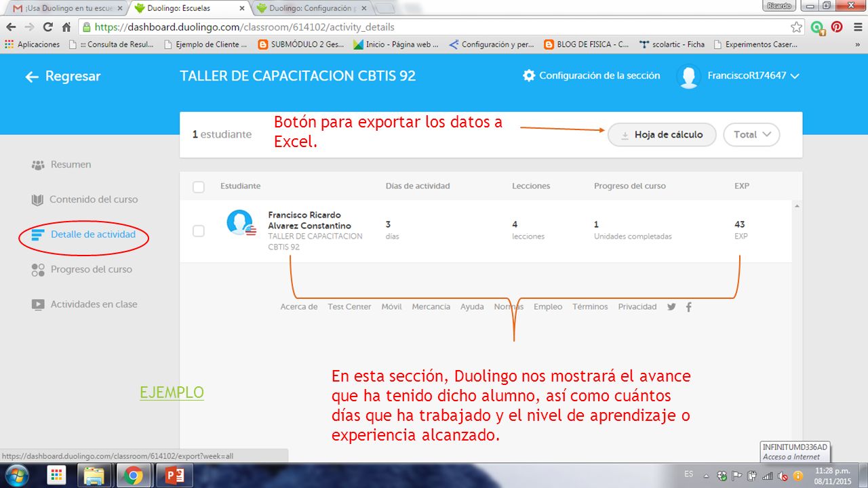
Task: Open Test Center footer link
Action: (x=349, y=307)
